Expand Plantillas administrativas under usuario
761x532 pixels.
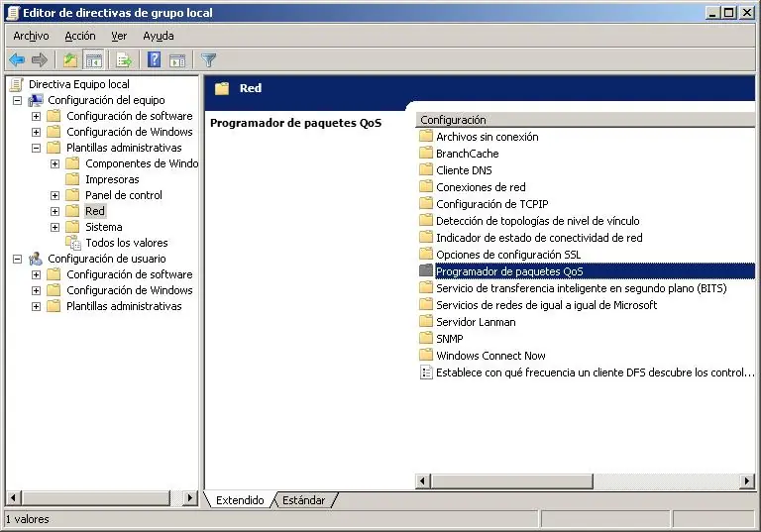coord(36,307)
